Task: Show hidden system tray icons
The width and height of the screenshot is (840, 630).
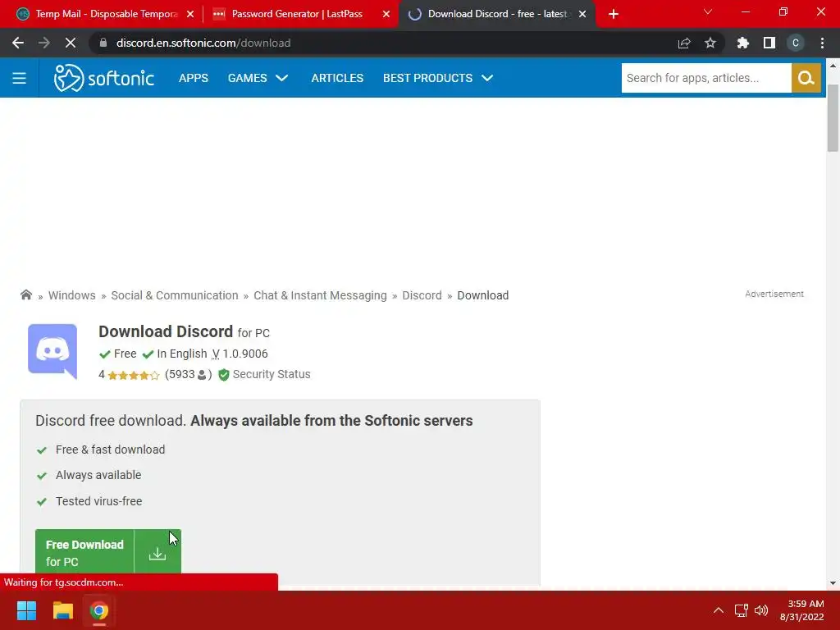Action: [x=719, y=610]
